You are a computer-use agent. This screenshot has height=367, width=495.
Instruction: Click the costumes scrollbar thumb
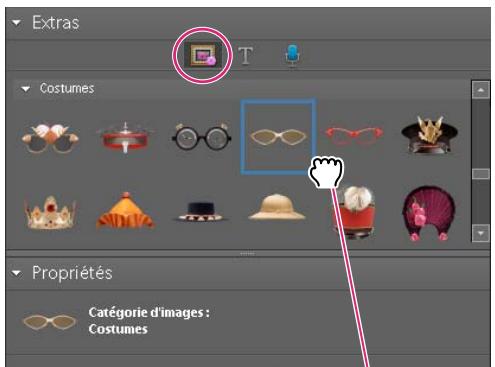point(481,174)
